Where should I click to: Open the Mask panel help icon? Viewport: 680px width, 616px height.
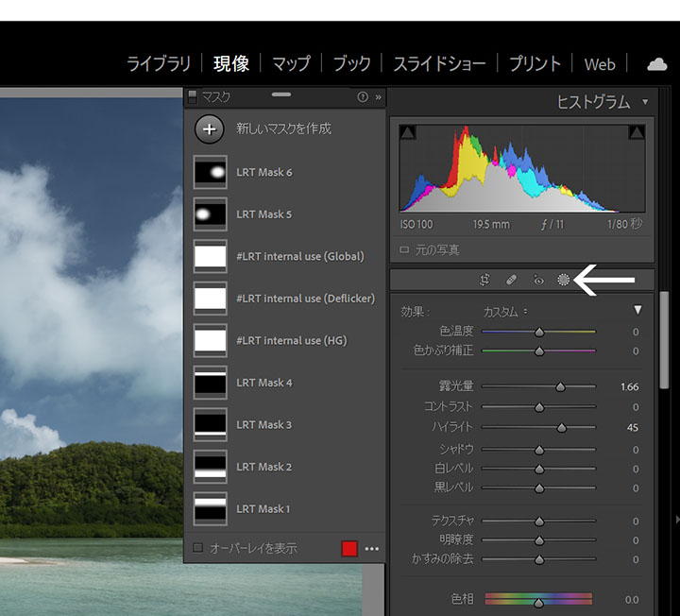tap(363, 97)
